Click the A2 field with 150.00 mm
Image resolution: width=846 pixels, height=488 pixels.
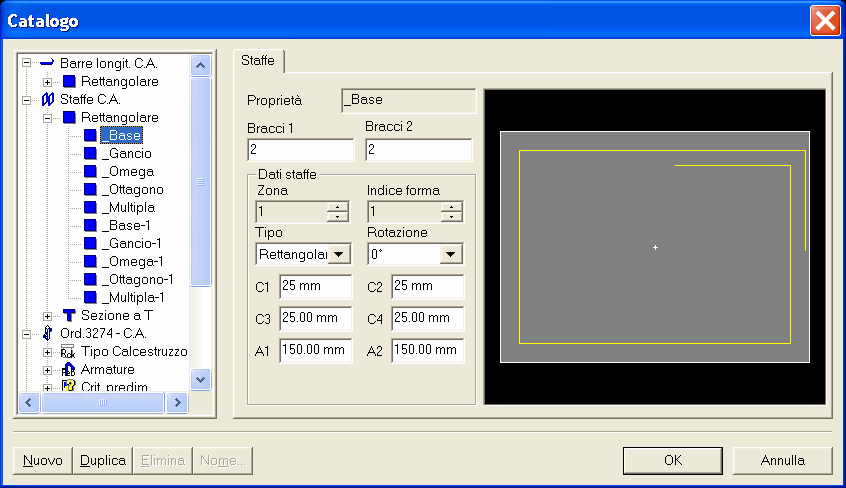(x=427, y=350)
